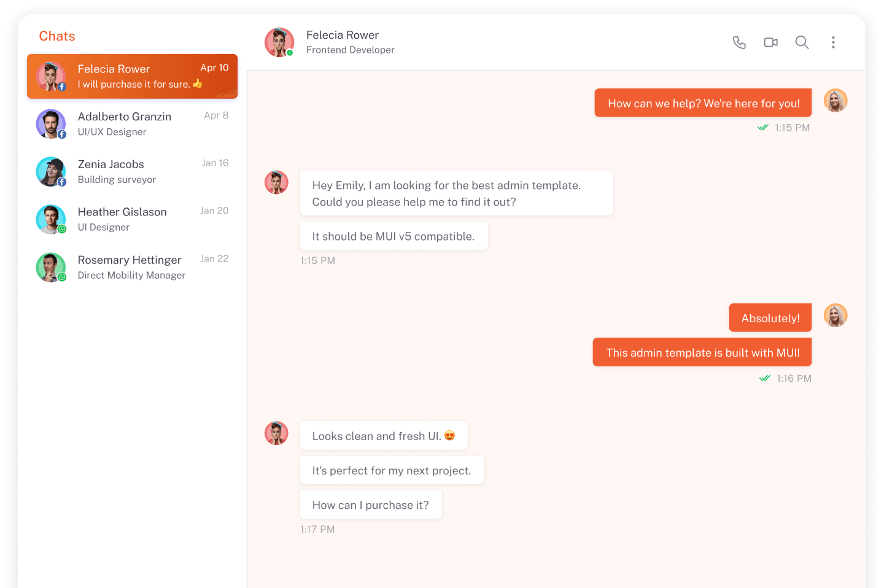Open Rosemary Hettinger's chat thread
This screenshot has height=588, width=884.
132,267
